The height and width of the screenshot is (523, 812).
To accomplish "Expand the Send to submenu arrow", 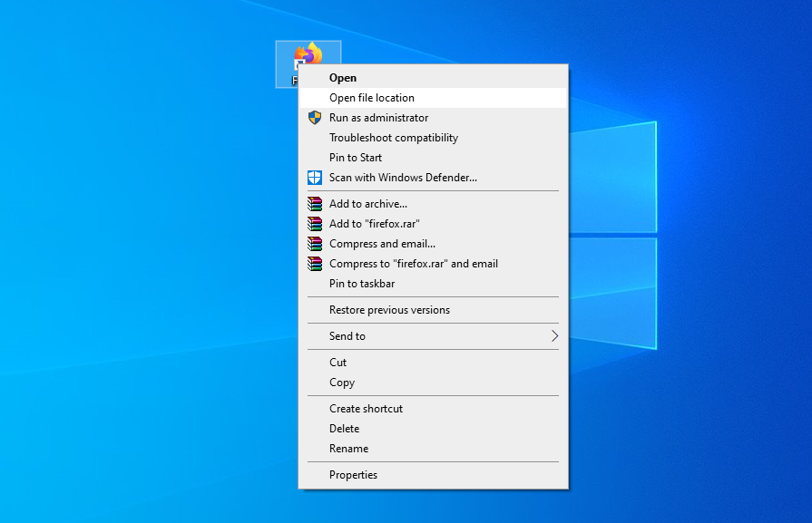I will click(x=554, y=336).
